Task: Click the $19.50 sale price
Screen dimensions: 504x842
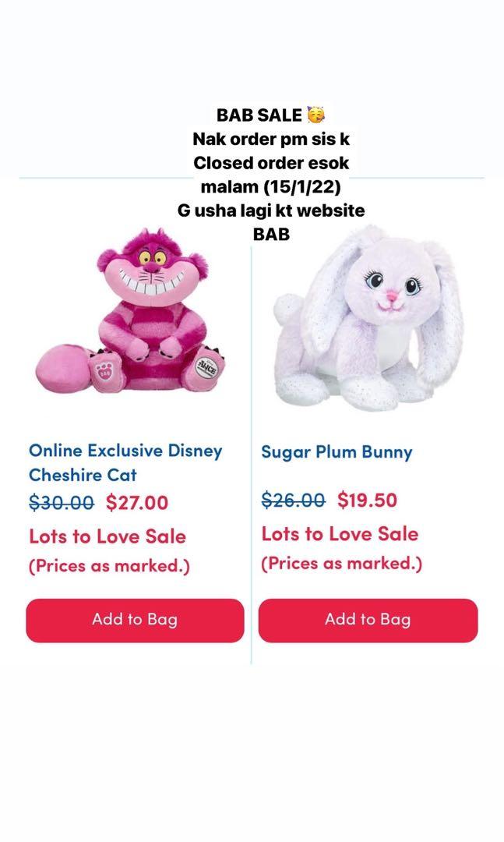Action: tap(367, 500)
